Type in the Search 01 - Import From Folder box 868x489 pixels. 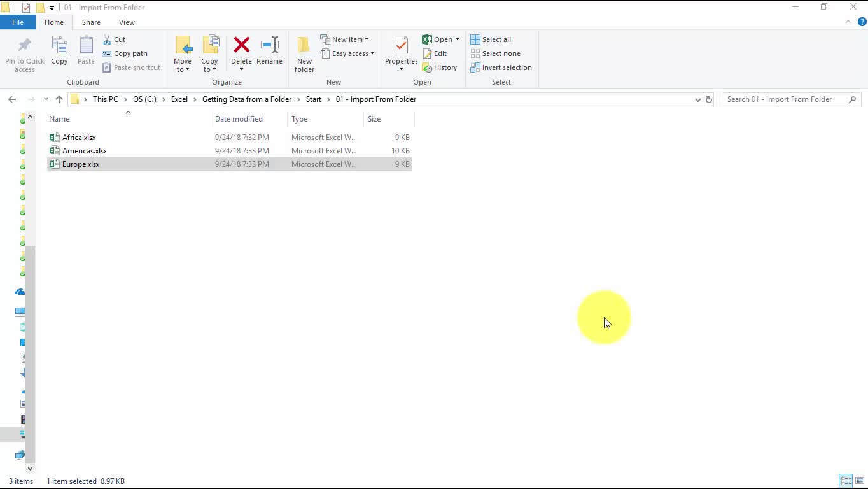[786, 99]
